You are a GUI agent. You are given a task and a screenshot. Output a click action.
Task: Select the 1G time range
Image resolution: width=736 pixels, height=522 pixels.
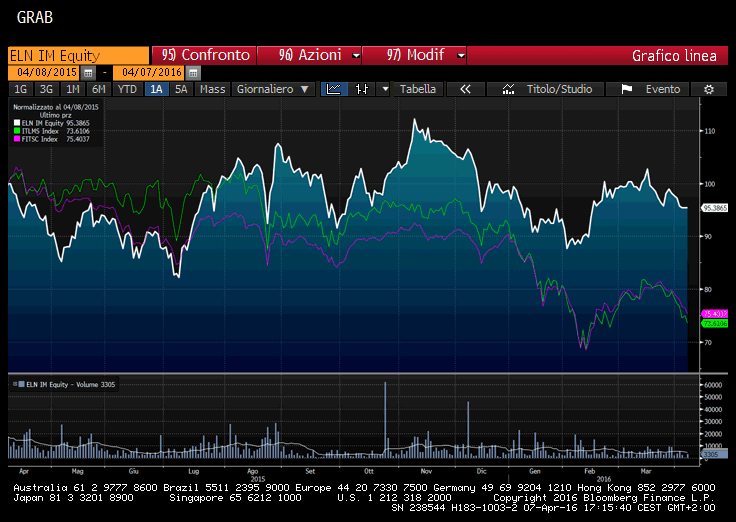pos(21,89)
